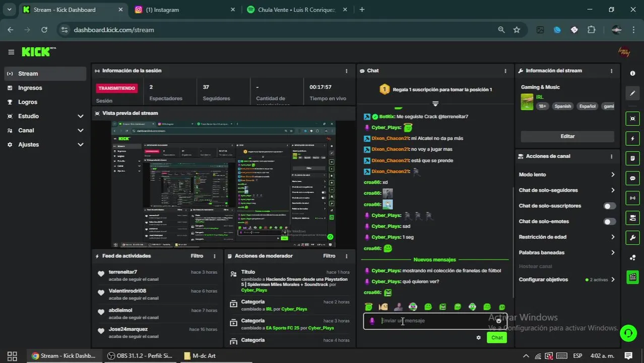The height and width of the screenshot is (363, 644).
Task: Click the Spanish tag chip
Action: tap(563, 106)
